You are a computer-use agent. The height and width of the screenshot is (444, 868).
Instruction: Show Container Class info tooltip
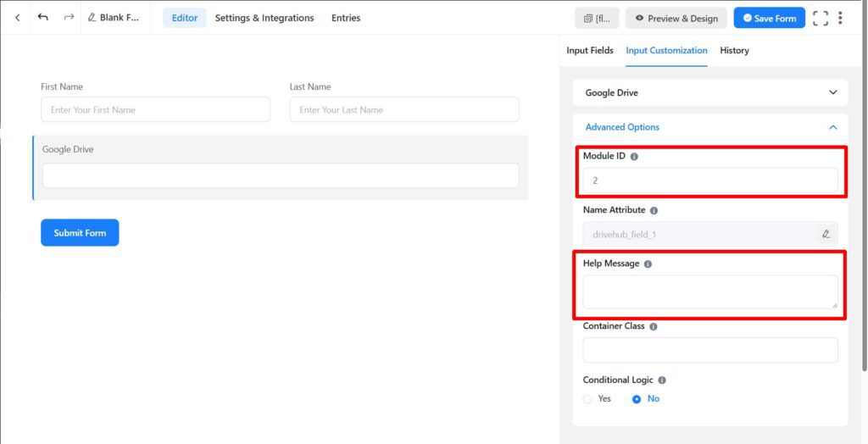pos(654,326)
